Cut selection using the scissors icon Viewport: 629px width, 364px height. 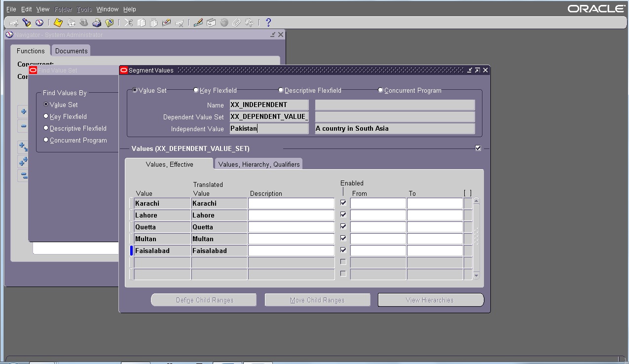click(128, 22)
